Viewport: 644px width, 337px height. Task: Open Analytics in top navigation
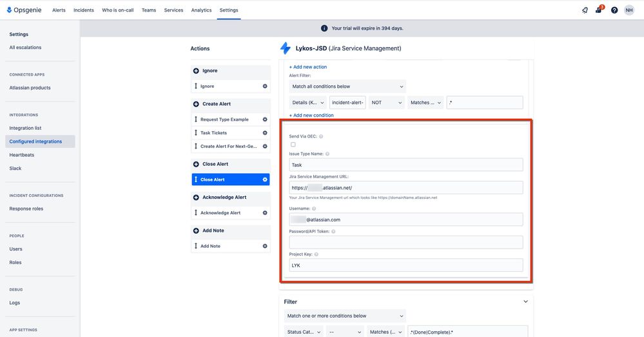(x=201, y=10)
